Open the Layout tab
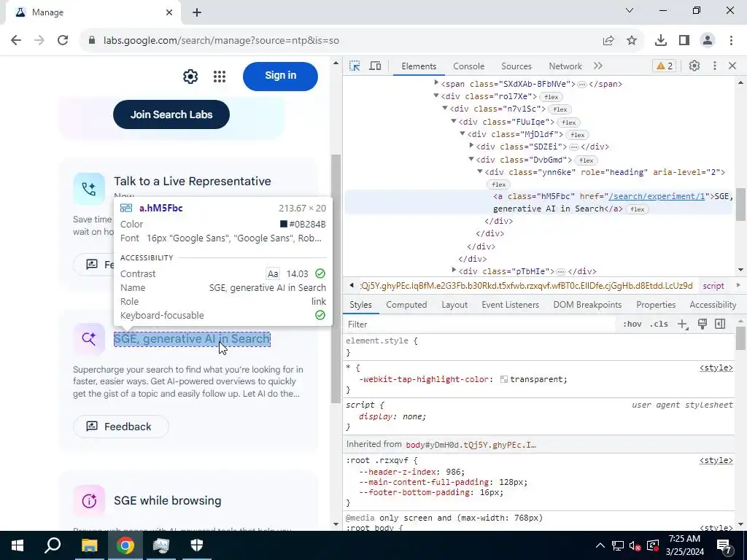Viewport: 747px width, 560px height. (454, 305)
